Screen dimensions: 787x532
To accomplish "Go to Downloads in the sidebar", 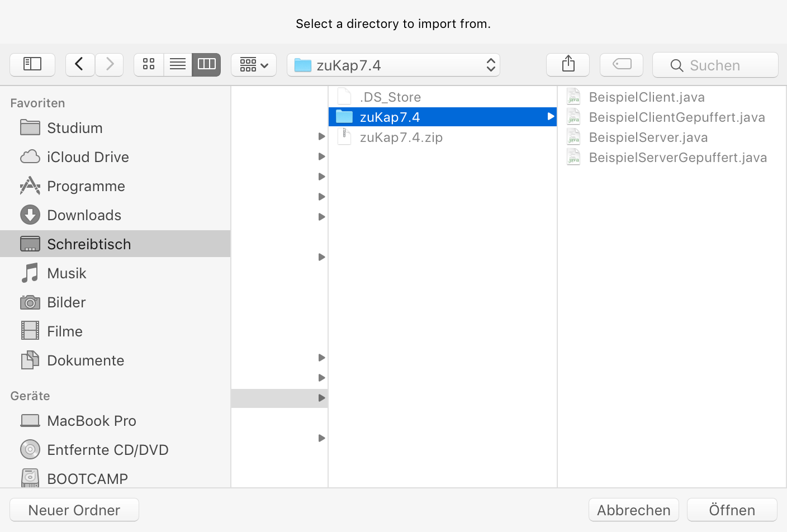I will [84, 215].
